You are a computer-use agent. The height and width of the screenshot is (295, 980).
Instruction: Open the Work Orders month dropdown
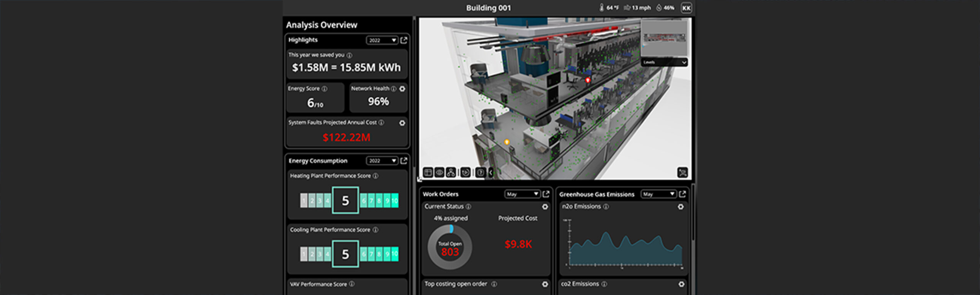(522, 194)
